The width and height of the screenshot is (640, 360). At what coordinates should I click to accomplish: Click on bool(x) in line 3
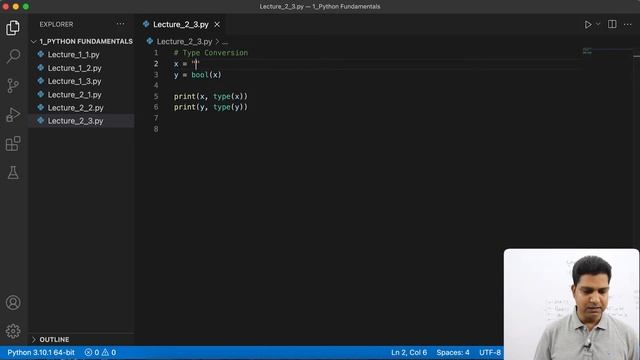[206, 75]
